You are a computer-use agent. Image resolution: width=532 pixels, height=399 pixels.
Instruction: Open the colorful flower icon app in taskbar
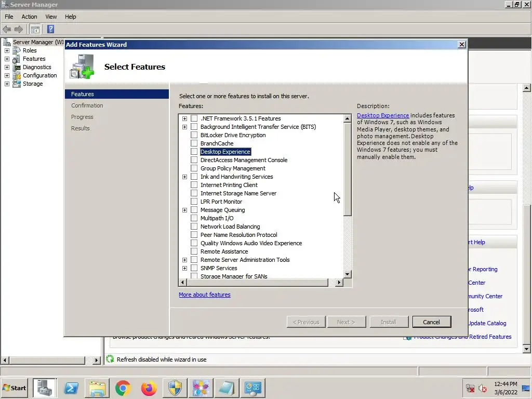click(201, 388)
